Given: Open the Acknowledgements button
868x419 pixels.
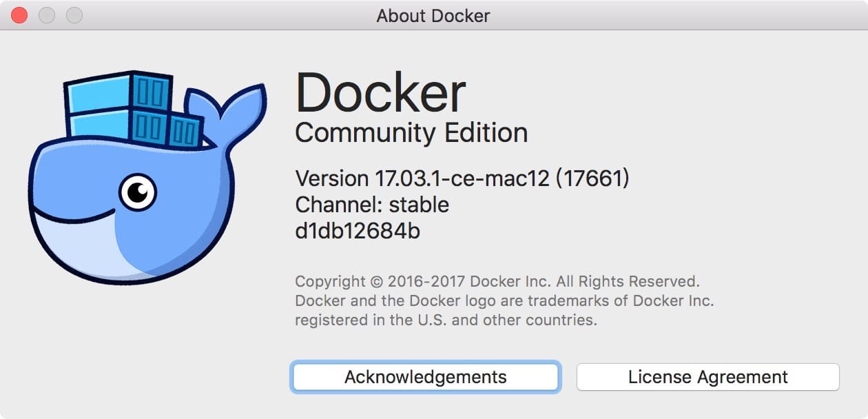Looking at the screenshot, I should [425, 377].
